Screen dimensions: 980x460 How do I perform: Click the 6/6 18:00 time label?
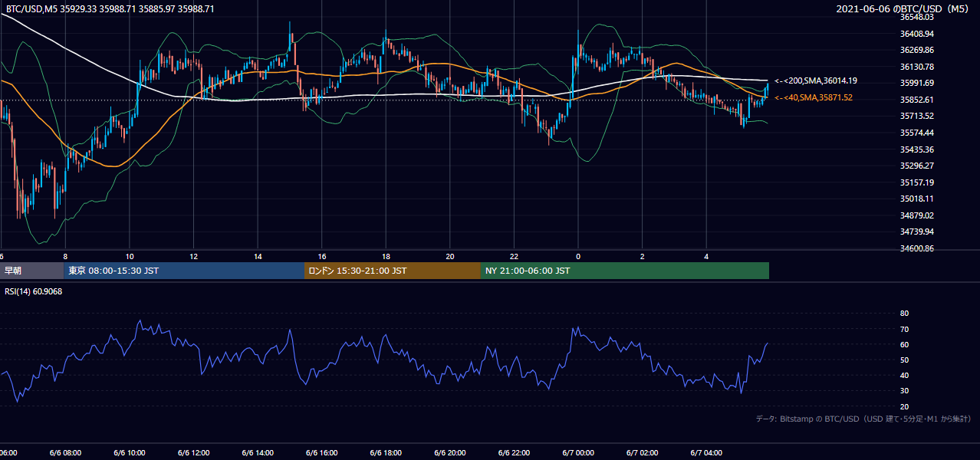click(x=386, y=453)
